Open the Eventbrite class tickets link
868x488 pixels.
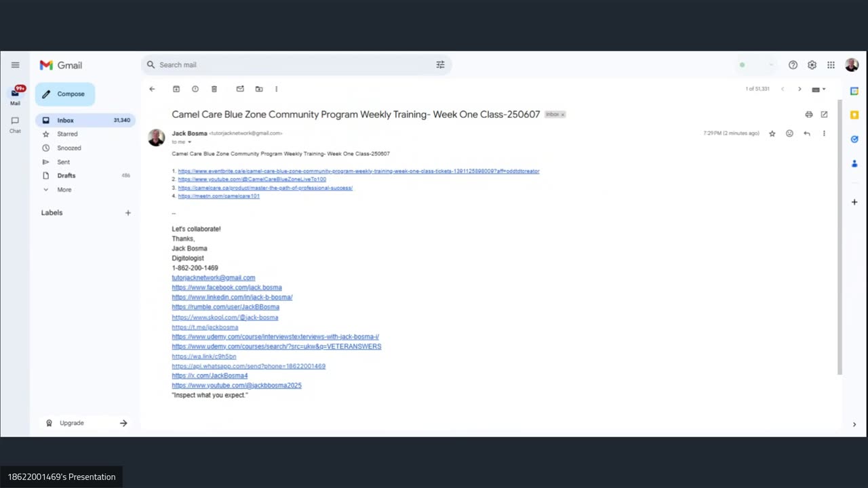tap(359, 171)
